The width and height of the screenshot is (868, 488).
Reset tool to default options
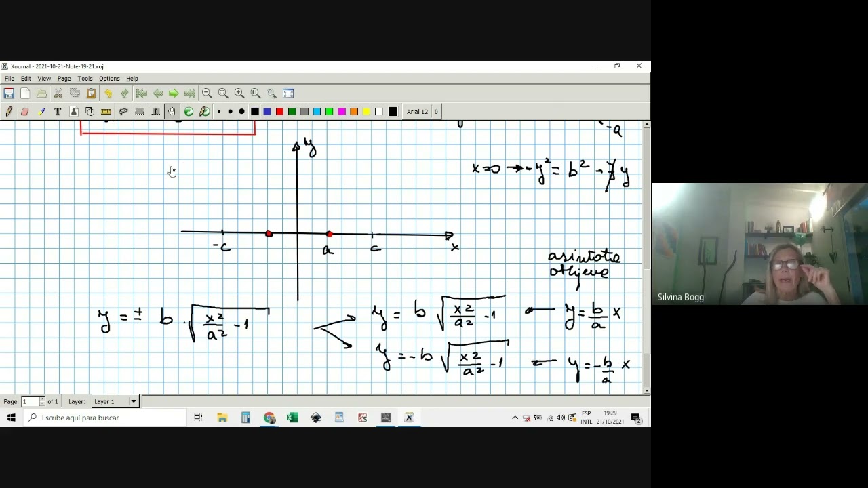[x=189, y=112]
